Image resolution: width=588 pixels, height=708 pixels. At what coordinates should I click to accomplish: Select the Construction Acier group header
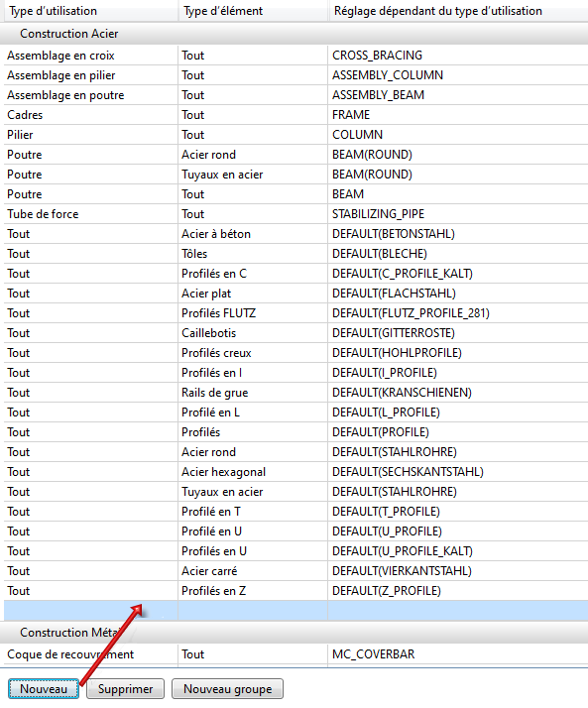point(294,34)
